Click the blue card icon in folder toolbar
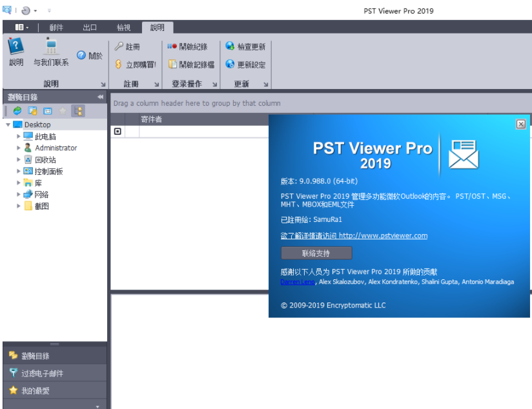The height and width of the screenshot is (409, 532). [48, 111]
